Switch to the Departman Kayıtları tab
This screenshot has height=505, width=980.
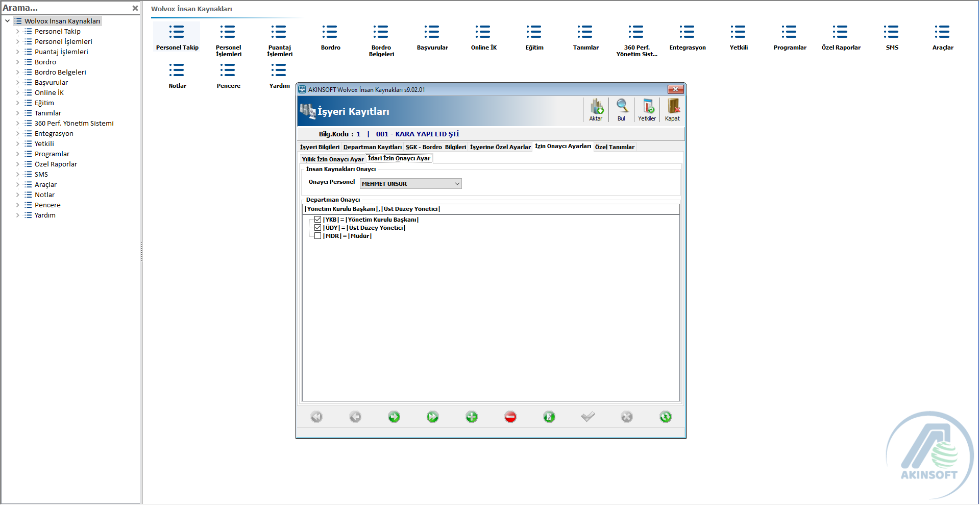point(373,147)
